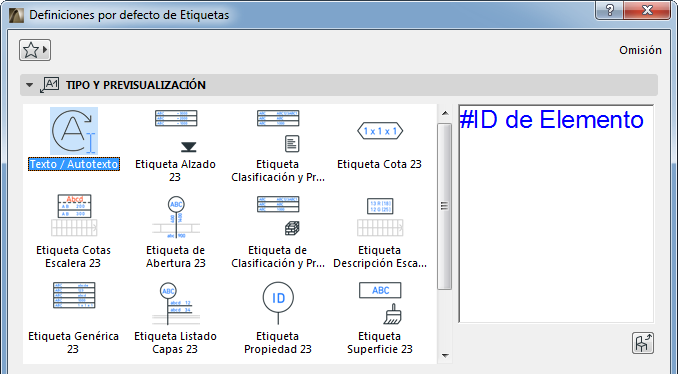This screenshot has width=678, height=374.
Task: Select the Etiqueta Descripción Esca... icon
Action: coord(380,217)
